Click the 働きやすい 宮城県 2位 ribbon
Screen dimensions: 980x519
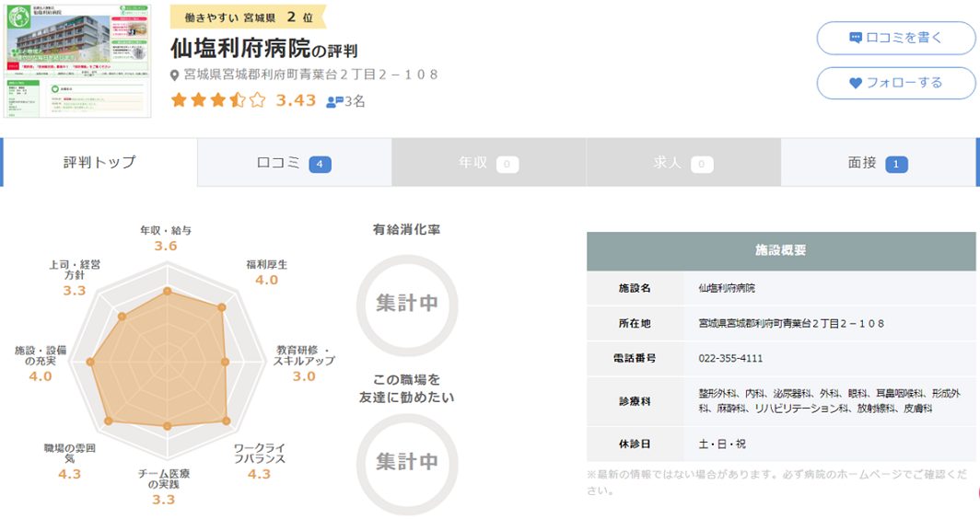(248, 17)
